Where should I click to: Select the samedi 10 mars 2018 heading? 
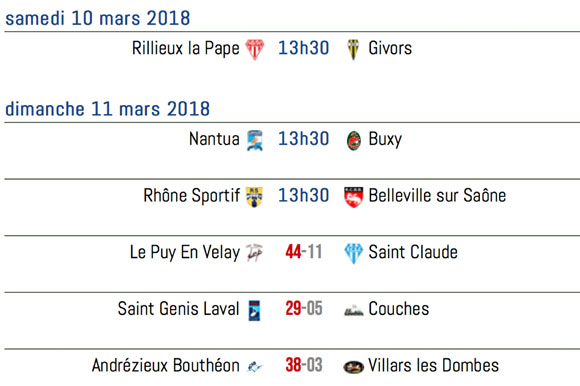[98, 18]
